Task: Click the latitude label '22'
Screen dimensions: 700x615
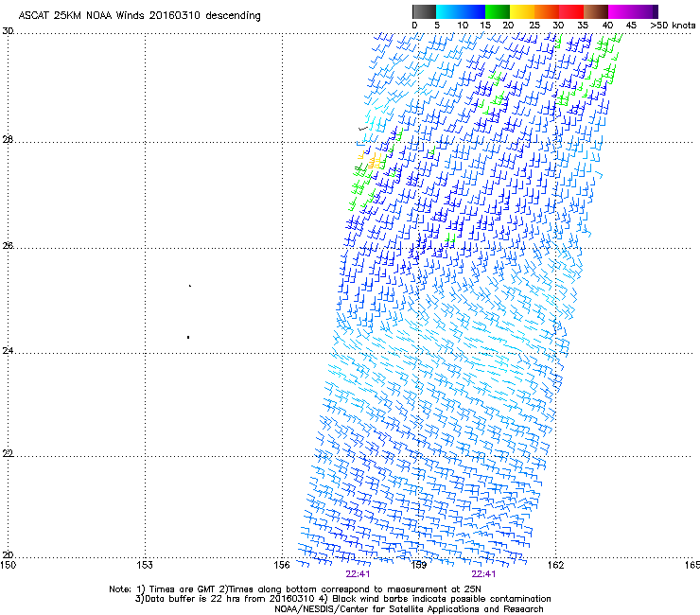Action: [8, 454]
